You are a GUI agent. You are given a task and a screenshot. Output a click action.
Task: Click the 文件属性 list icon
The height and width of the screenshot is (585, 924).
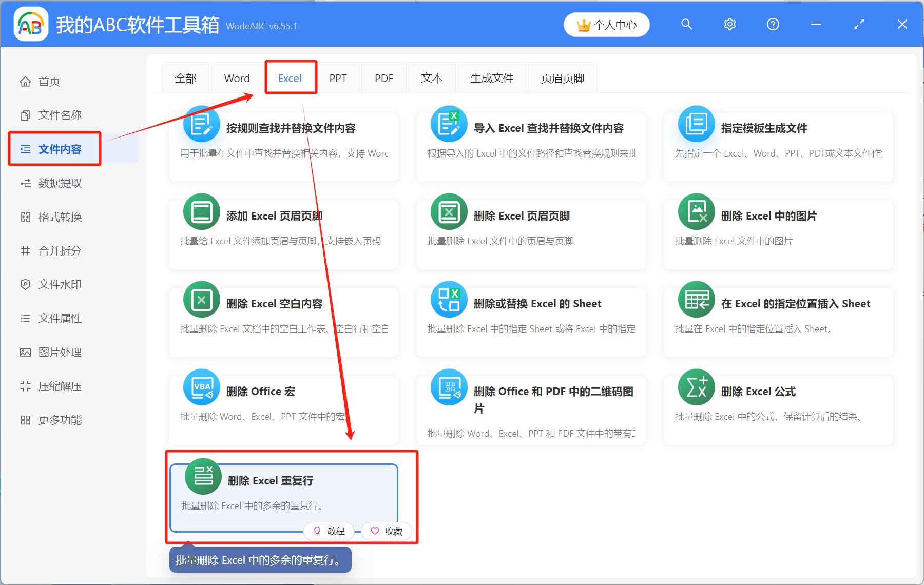click(x=25, y=319)
